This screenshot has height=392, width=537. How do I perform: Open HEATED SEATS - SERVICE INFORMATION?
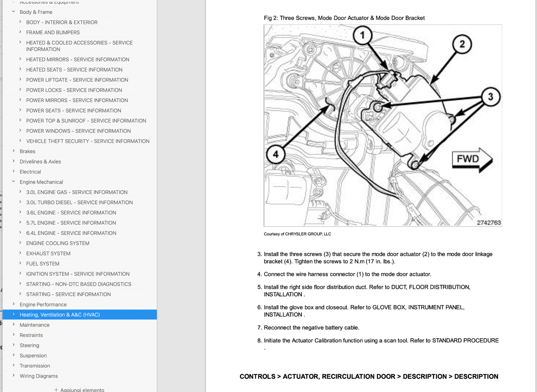pos(74,69)
